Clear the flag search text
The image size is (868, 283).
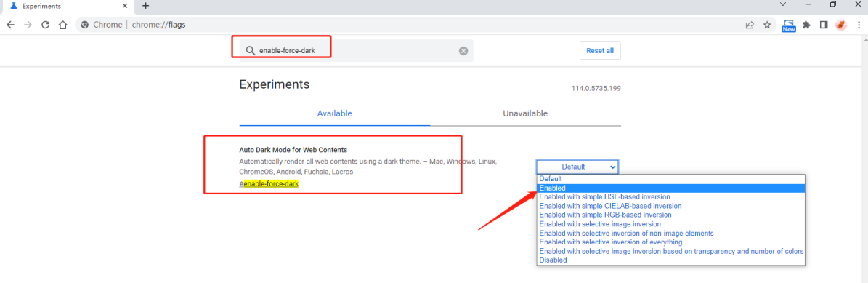(463, 50)
